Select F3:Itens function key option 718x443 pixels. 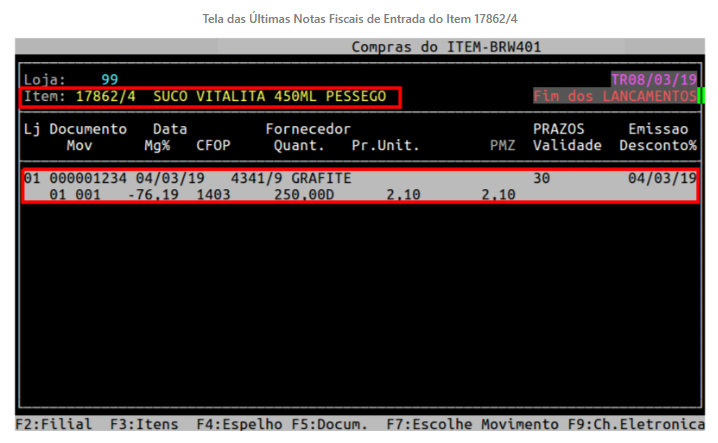coord(144,424)
